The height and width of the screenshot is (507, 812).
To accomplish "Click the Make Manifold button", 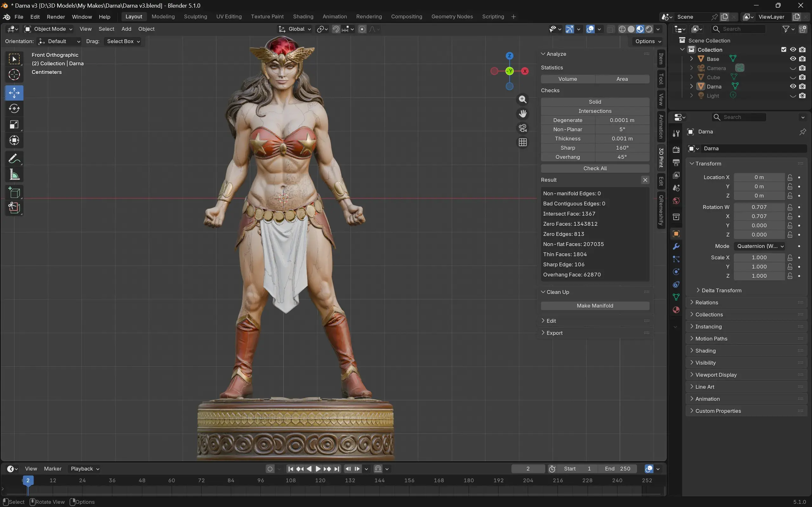I will [595, 306].
